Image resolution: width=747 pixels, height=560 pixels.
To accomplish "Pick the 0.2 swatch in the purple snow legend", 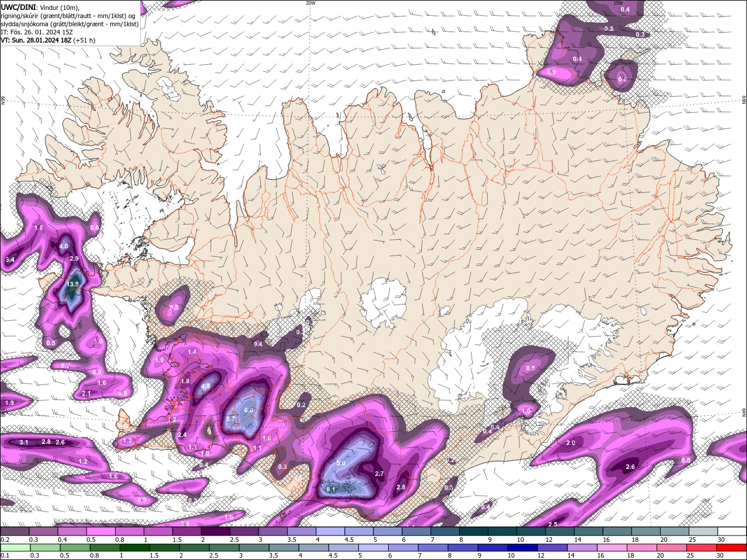I will [15, 531].
